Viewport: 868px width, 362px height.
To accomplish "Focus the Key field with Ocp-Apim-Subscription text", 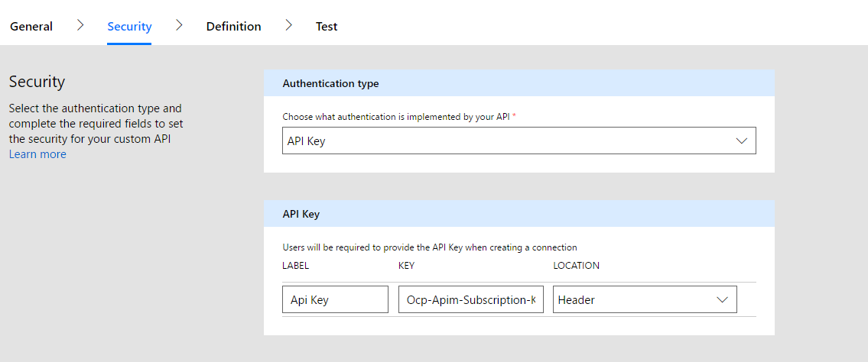I will [470, 300].
